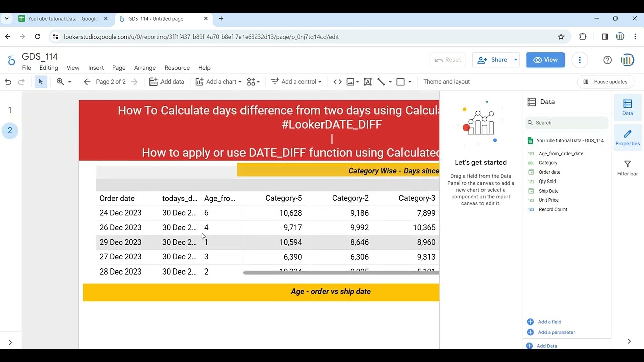The image size is (644, 362).
Task: Open the View menu
Action: pyautogui.click(x=73, y=68)
